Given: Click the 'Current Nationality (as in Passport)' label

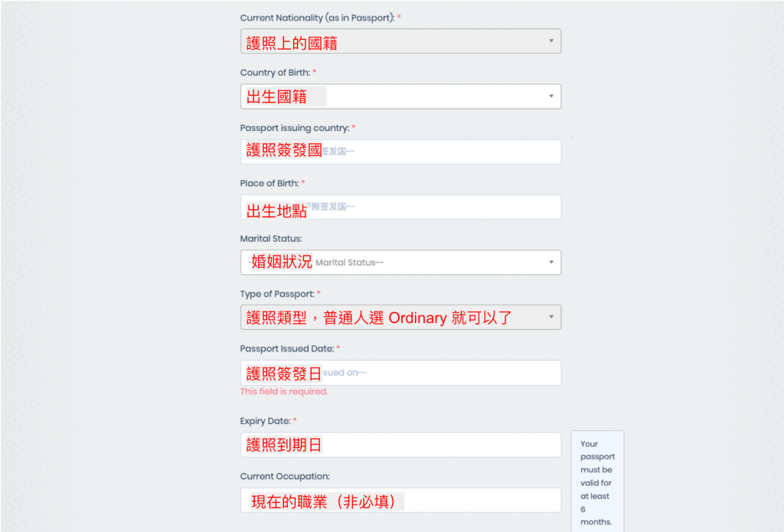Looking at the screenshot, I should (317, 18).
